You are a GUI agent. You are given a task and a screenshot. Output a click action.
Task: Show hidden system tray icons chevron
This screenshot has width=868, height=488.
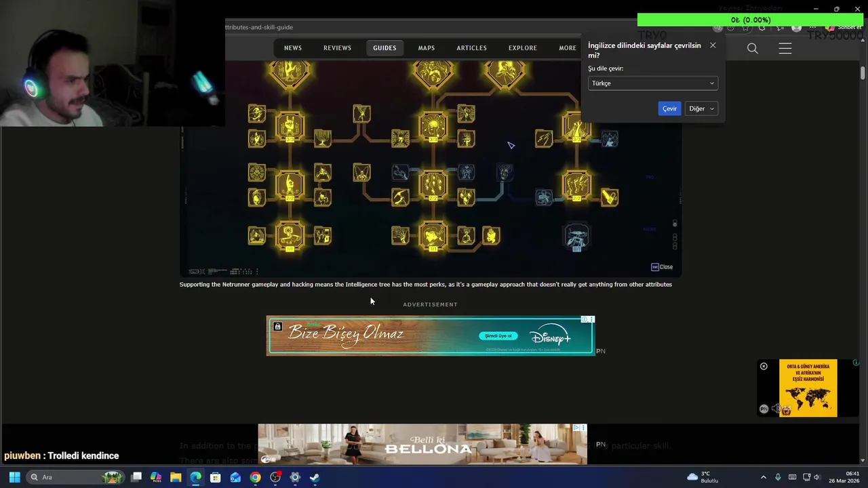pos(764,477)
